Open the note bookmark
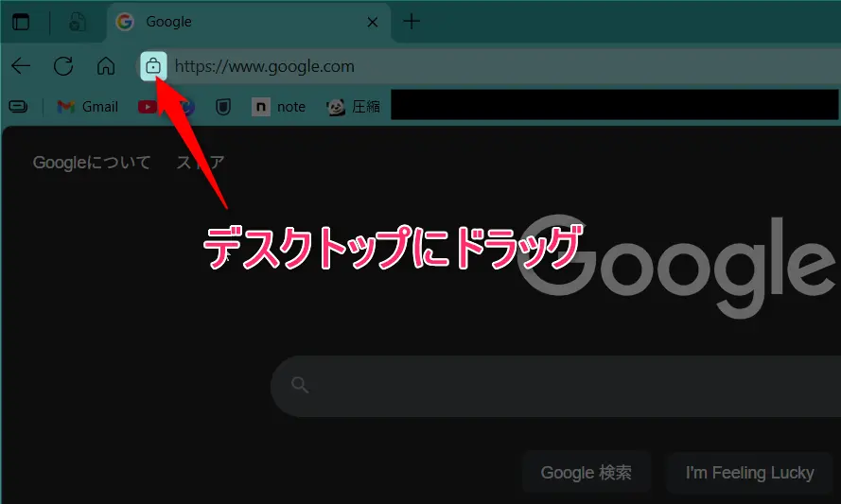The height and width of the screenshot is (504, 841). tap(279, 107)
